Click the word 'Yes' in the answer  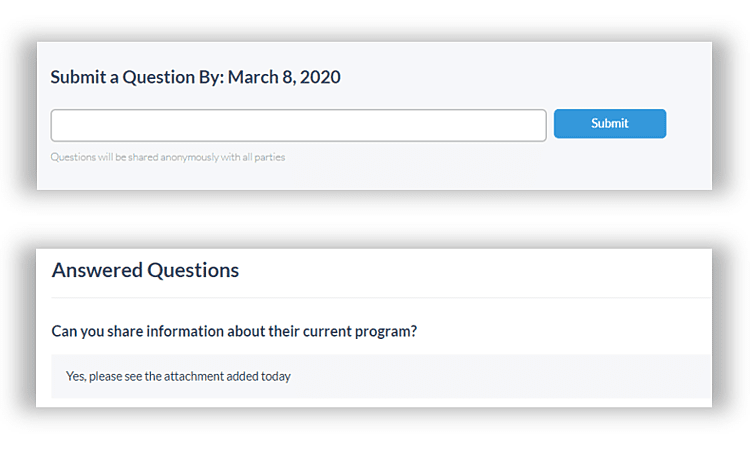point(75,377)
